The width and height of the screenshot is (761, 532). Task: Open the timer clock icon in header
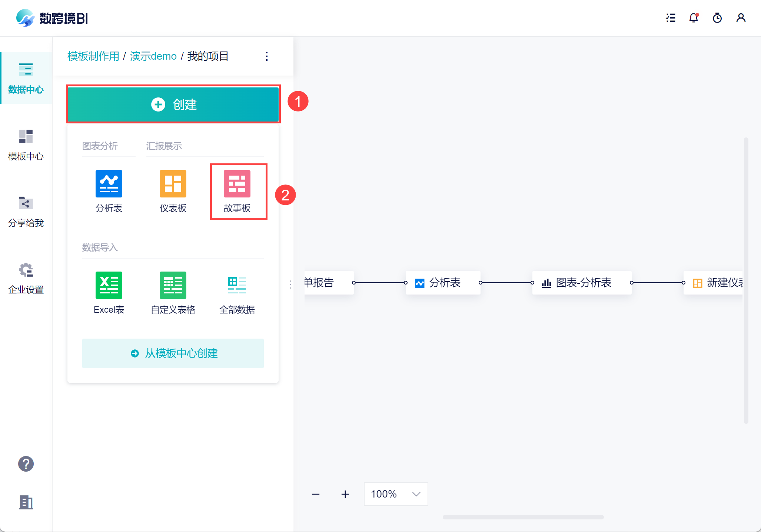pyautogui.click(x=717, y=18)
